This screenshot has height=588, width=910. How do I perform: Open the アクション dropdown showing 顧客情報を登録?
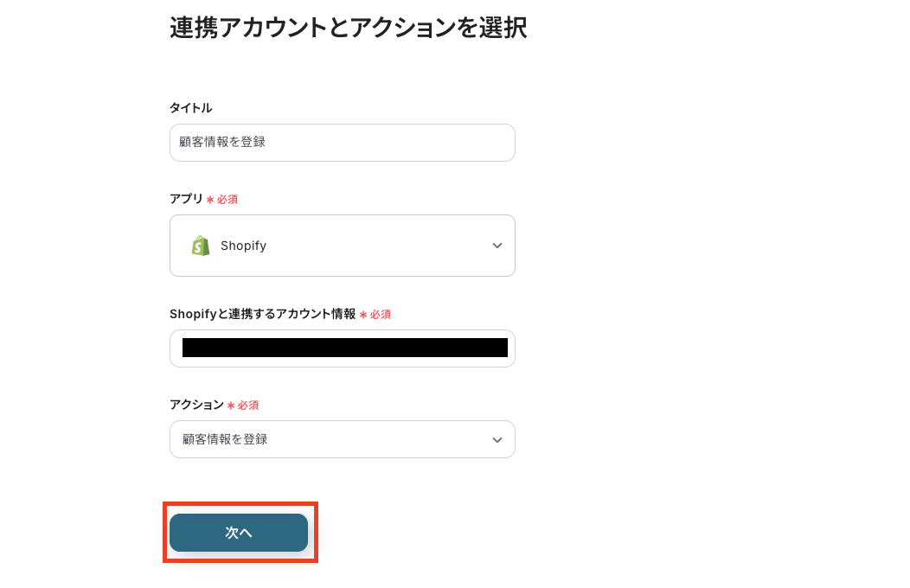(x=343, y=439)
